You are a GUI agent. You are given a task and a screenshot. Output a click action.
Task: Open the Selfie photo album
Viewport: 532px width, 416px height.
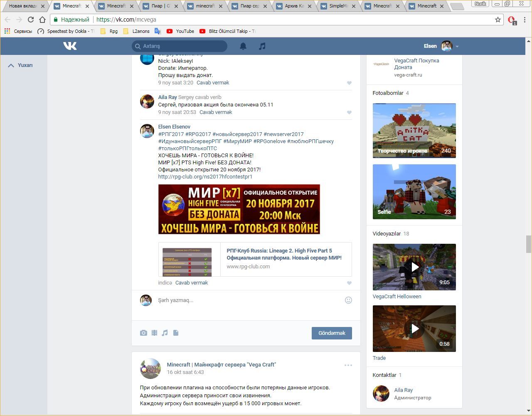coord(414,192)
